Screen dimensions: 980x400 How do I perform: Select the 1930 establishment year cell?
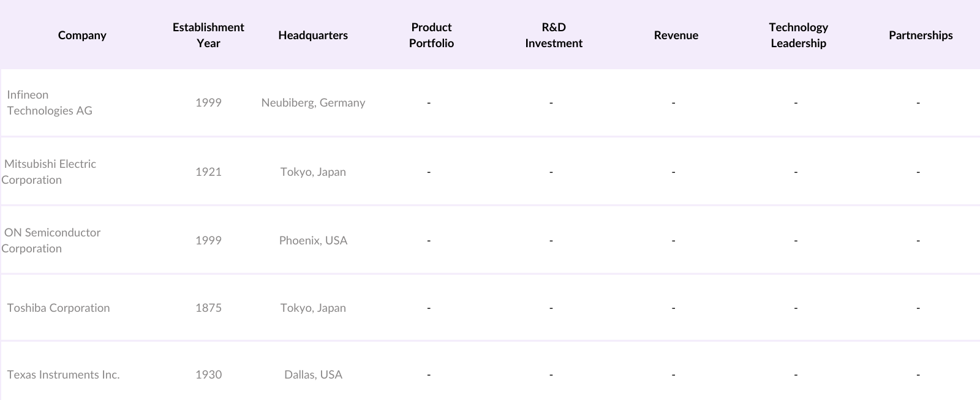(x=208, y=375)
